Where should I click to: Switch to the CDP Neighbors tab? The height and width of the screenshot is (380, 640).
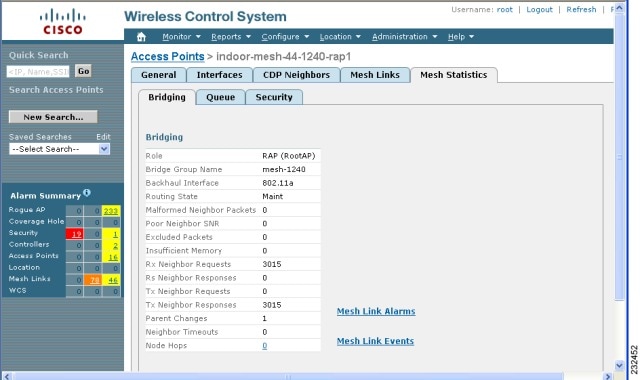tap(296, 75)
